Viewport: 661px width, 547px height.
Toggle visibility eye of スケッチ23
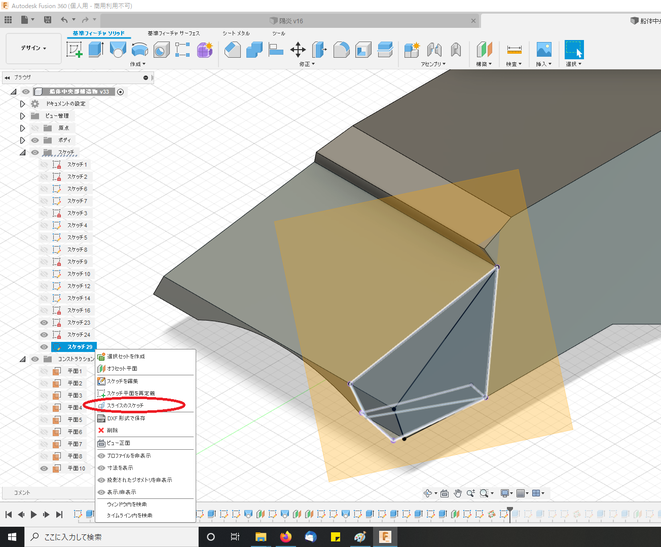click(x=44, y=322)
